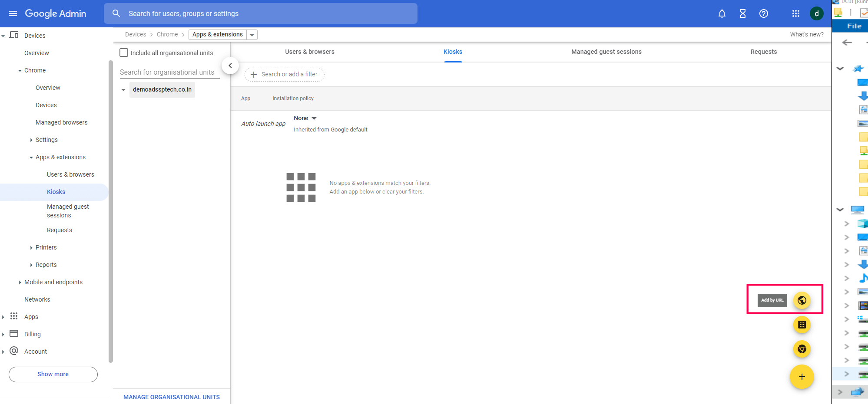Select the demoadssptech.co.in organisational unit
The height and width of the screenshot is (404, 868).
[x=162, y=89]
